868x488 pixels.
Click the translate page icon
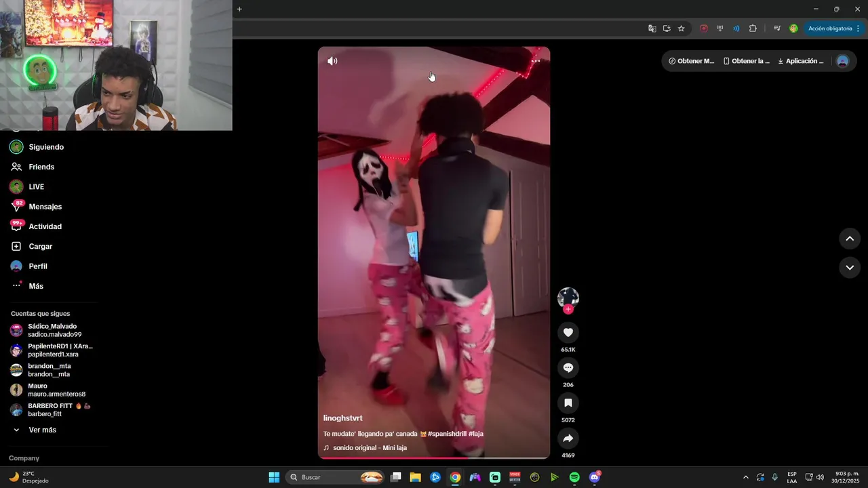(x=652, y=28)
